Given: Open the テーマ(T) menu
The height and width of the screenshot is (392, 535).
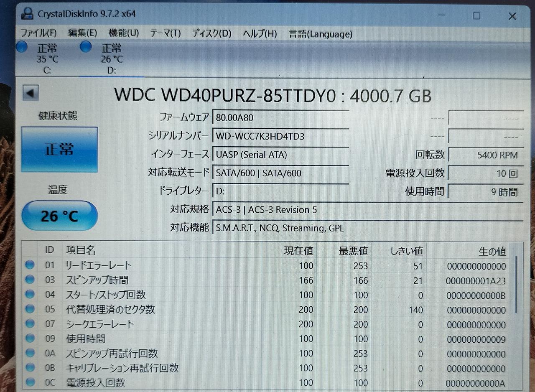Looking at the screenshot, I should click(165, 33).
